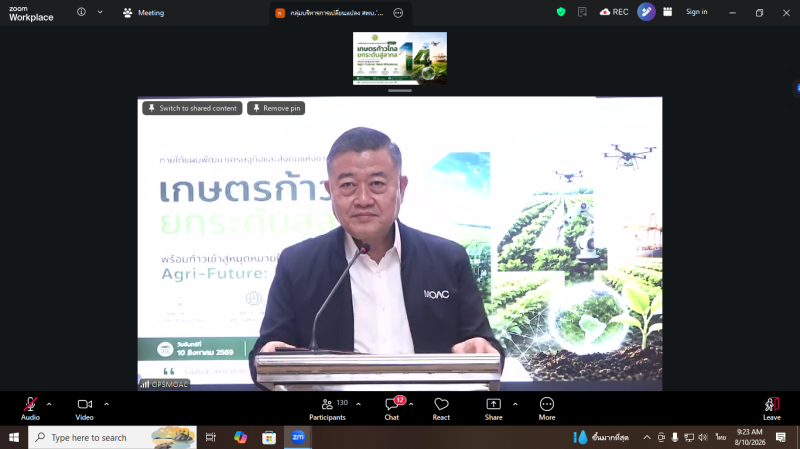Image resolution: width=800 pixels, height=449 pixels.
Task: Unmute the Audio microphone
Action: [30, 409]
